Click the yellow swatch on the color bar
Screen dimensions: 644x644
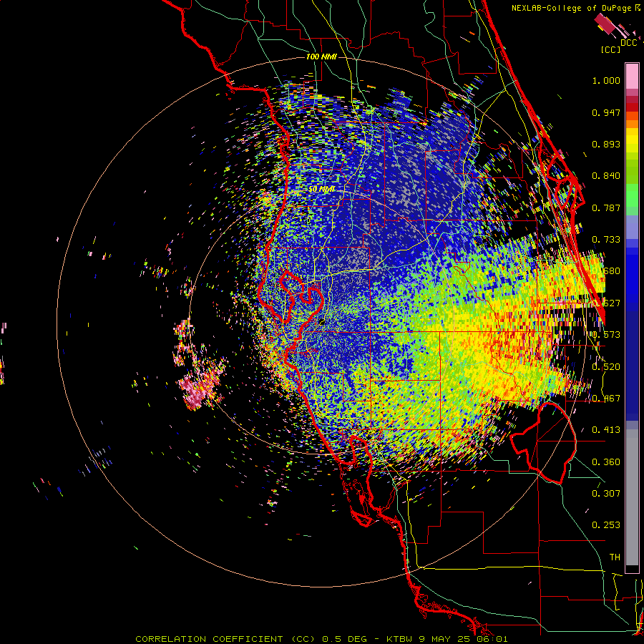(632, 140)
